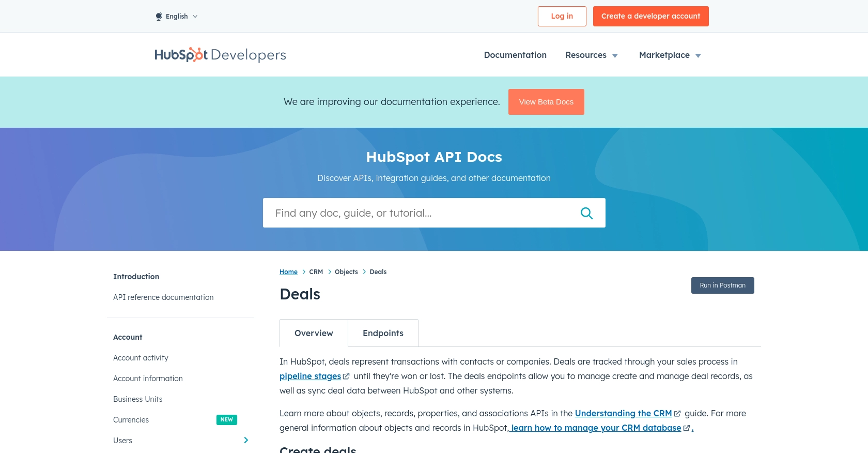Open Business Units in sidebar

[x=138, y=399]
